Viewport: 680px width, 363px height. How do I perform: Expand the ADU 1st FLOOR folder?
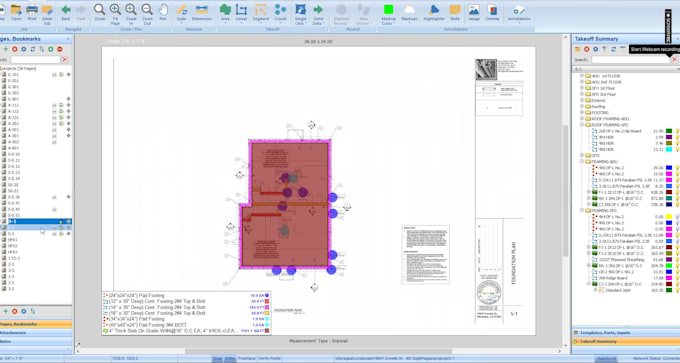tap(582, 76)
